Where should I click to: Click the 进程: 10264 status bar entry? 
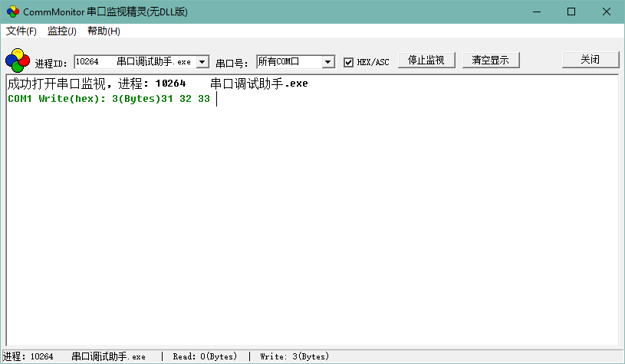pyautogui.click(x=74, y=356)
